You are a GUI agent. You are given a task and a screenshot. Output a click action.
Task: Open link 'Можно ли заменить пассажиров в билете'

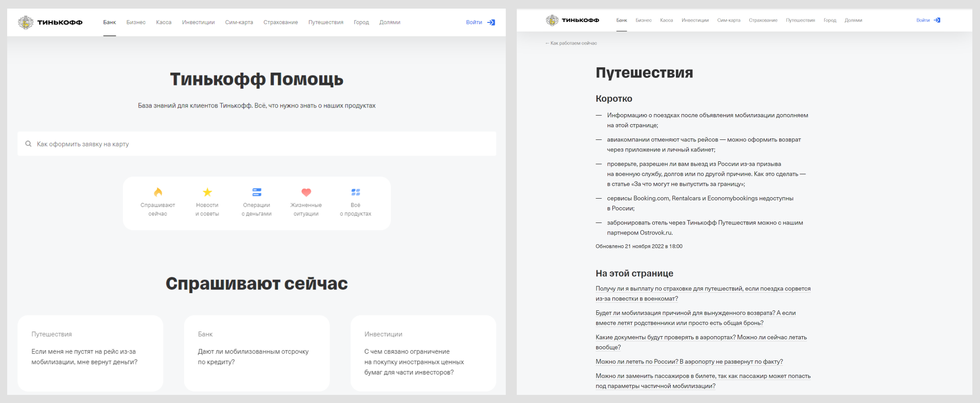pyautogui.click(x=703, y=381)
